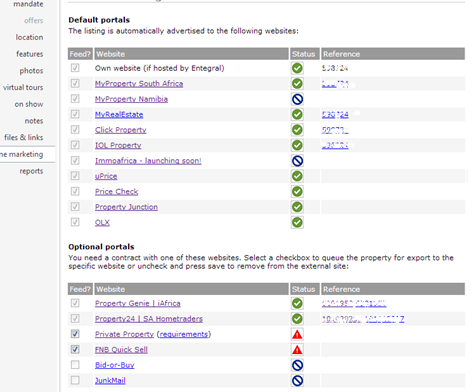Uncheck the FNB Quick Sell feed checkbox

(x=75, y=349)
